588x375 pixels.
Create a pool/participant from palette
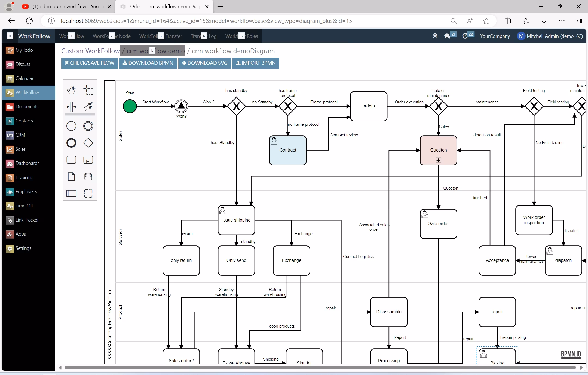(x=71, y=193)
